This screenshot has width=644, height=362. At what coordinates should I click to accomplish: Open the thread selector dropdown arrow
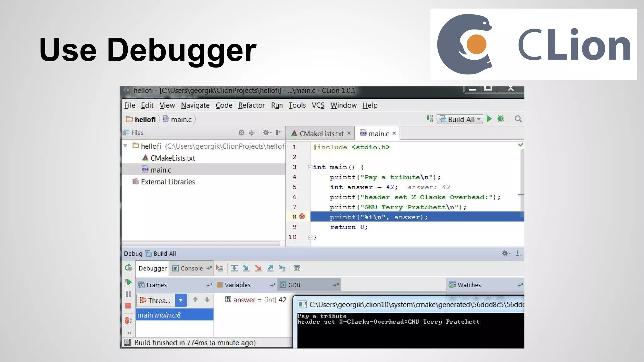[181, 300]
